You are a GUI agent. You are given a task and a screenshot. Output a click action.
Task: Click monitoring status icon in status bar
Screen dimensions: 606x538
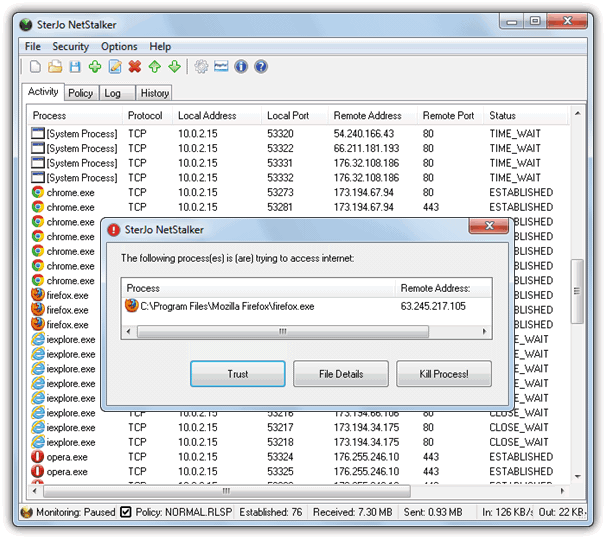pos(27,512)
